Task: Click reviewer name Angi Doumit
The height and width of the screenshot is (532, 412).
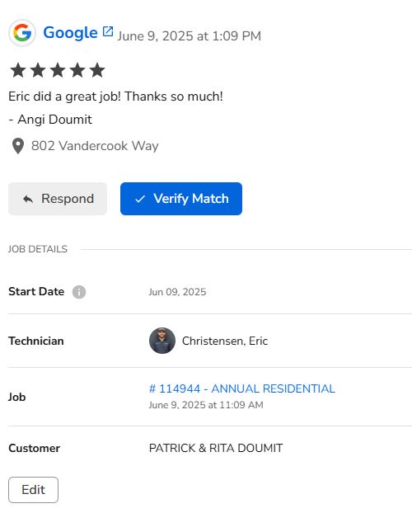Action: point(54,120)
